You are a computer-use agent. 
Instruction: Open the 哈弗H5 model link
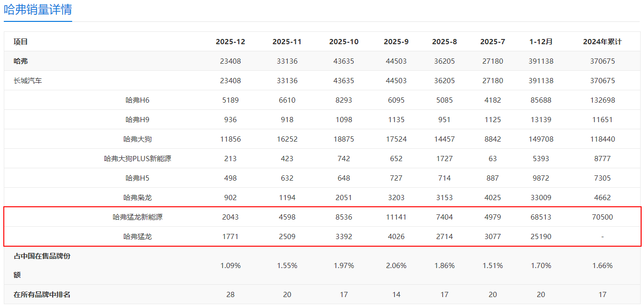[x=138, y=178]
